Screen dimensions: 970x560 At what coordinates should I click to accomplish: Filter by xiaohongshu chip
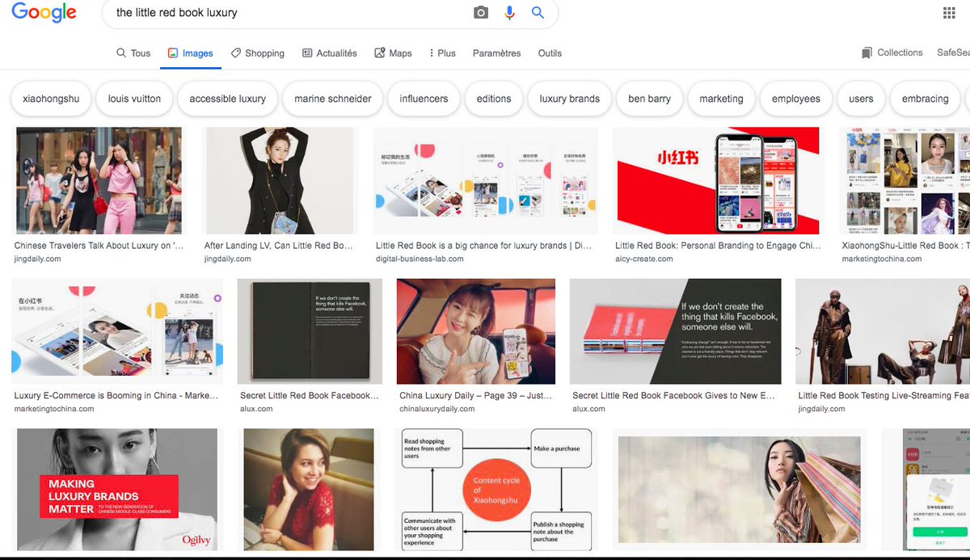pos(51,99)
